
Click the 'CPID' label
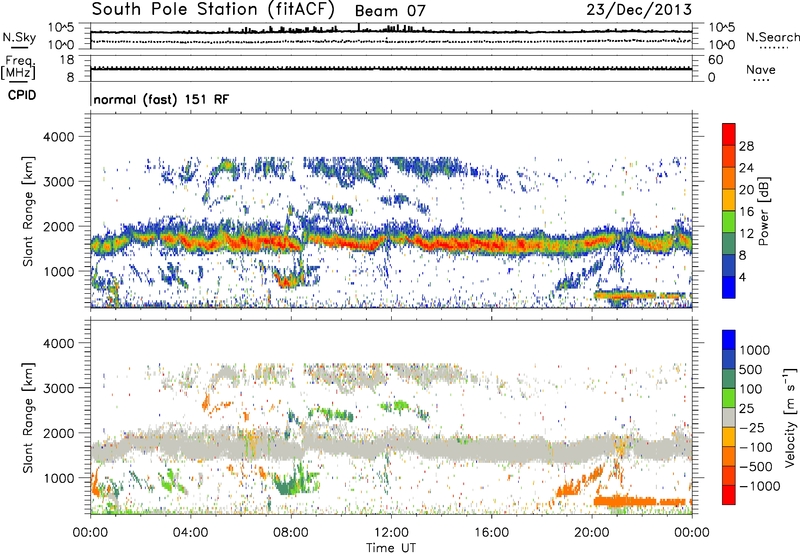tap(22, 95)
